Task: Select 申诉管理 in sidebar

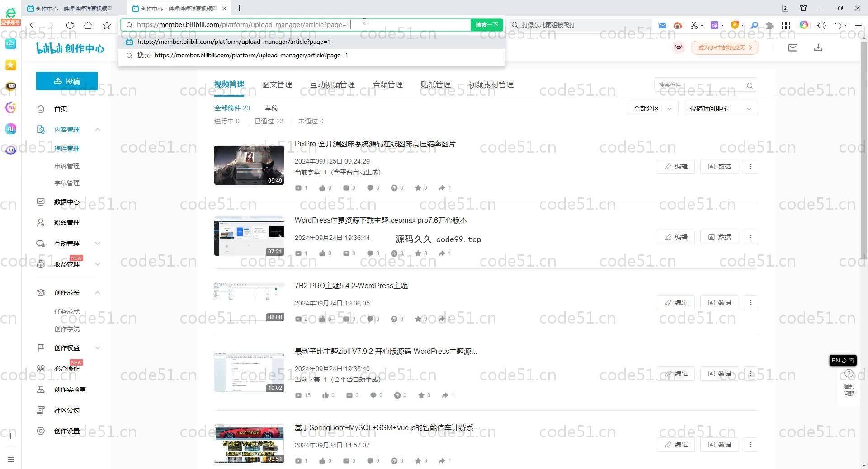Action: (67, 166)
